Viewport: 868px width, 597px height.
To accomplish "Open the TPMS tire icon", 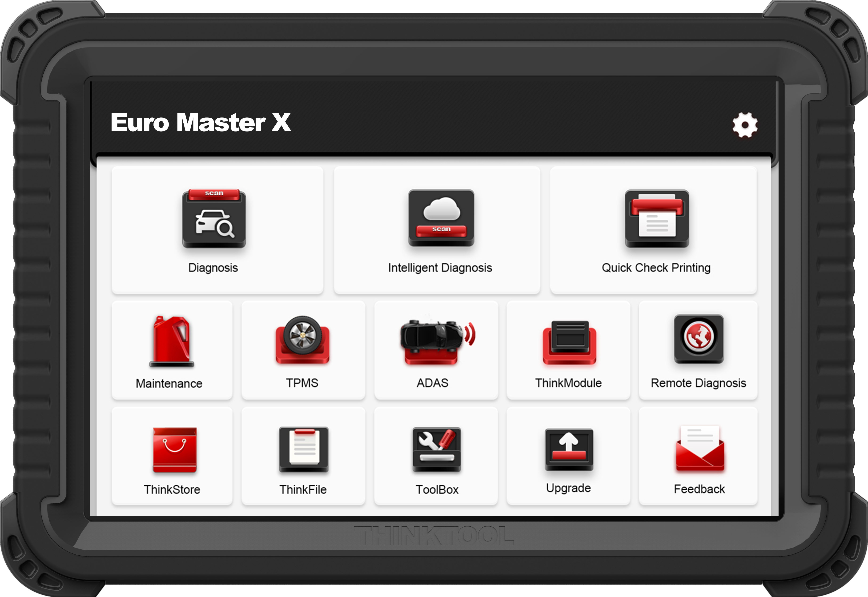I will tap(302, 341).
